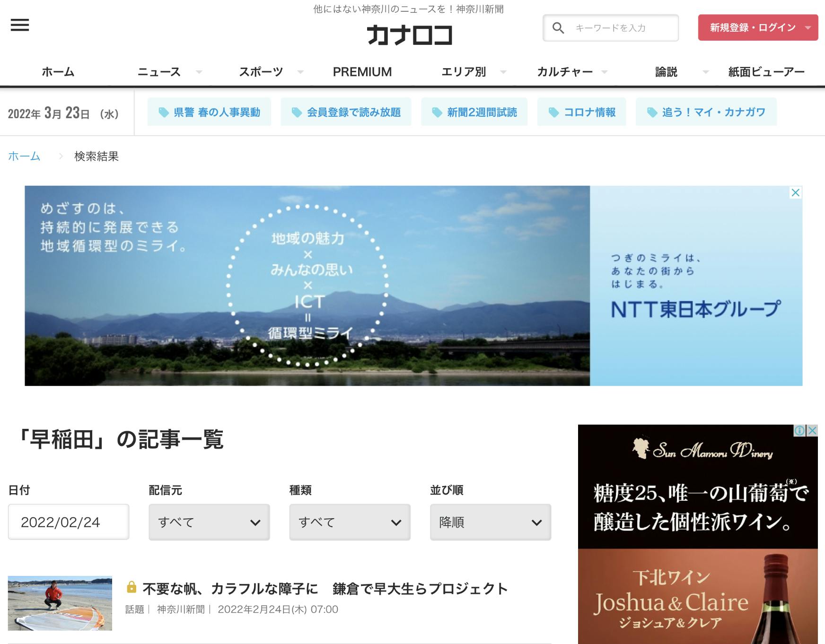Open the hamburger menu icon
825x644 pixels.
20,25
